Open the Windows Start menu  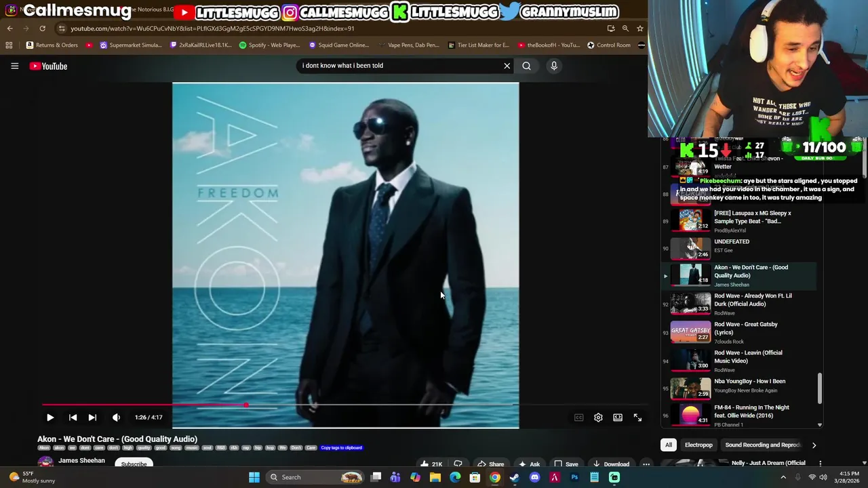254,477
